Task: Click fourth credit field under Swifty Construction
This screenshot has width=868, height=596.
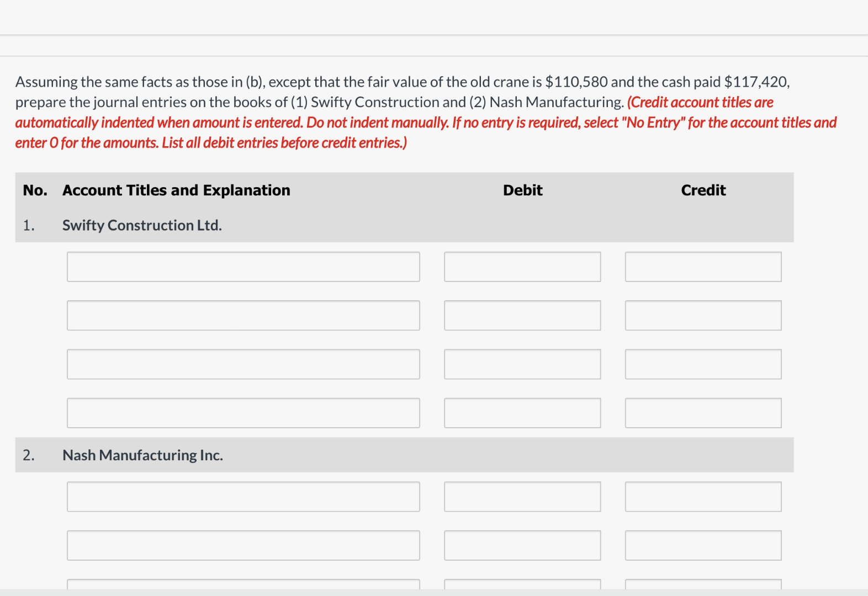Action: pos(703,413)
